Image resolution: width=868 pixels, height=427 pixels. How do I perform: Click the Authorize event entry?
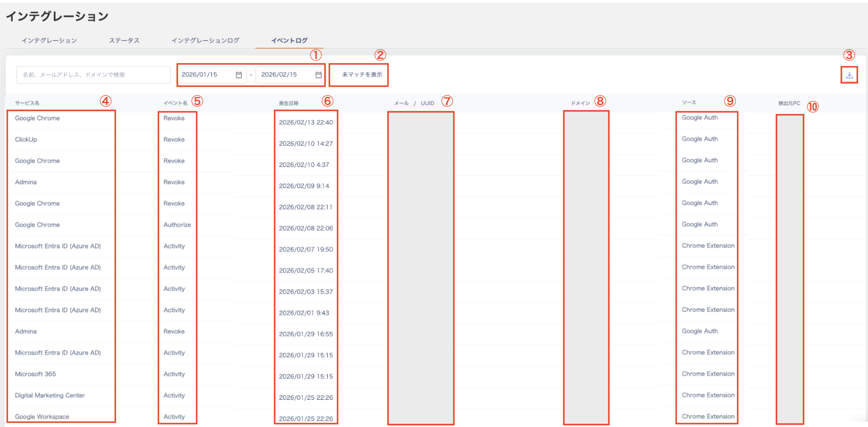click(x=177, y=225)
